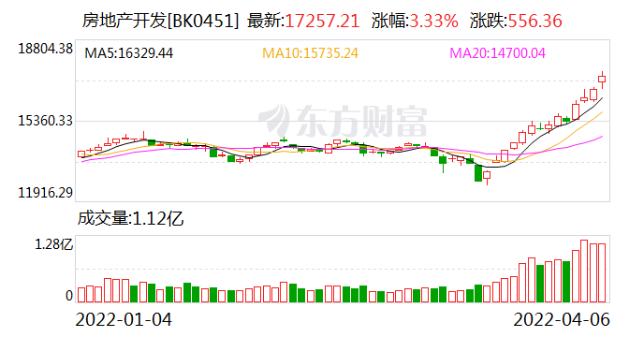Click the 房地产开发[BK0451] title text
The width and height of the screenshot is (644, 337).
point(160,21)
